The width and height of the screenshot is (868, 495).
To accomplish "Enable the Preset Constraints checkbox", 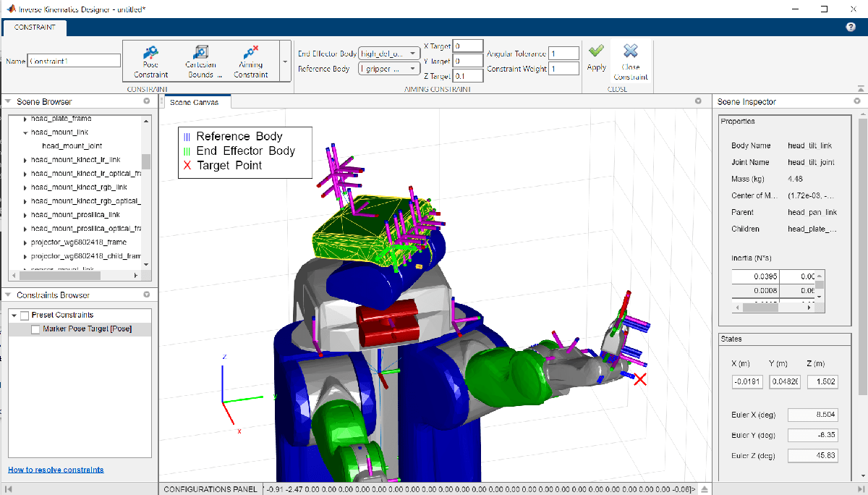I will 25,316.
